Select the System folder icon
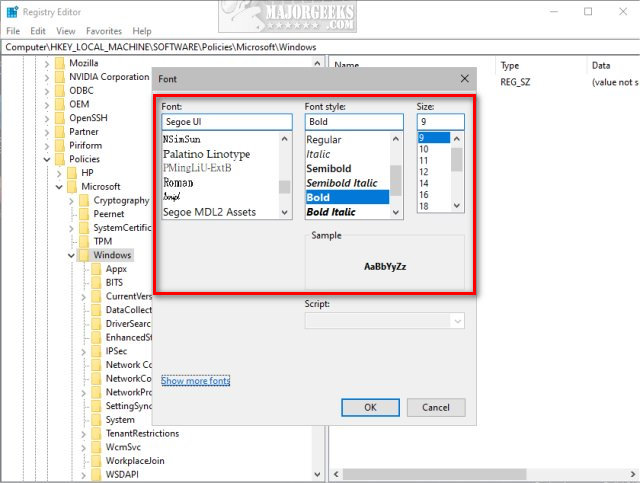The image size is (640, 483). tap(96, 420)
